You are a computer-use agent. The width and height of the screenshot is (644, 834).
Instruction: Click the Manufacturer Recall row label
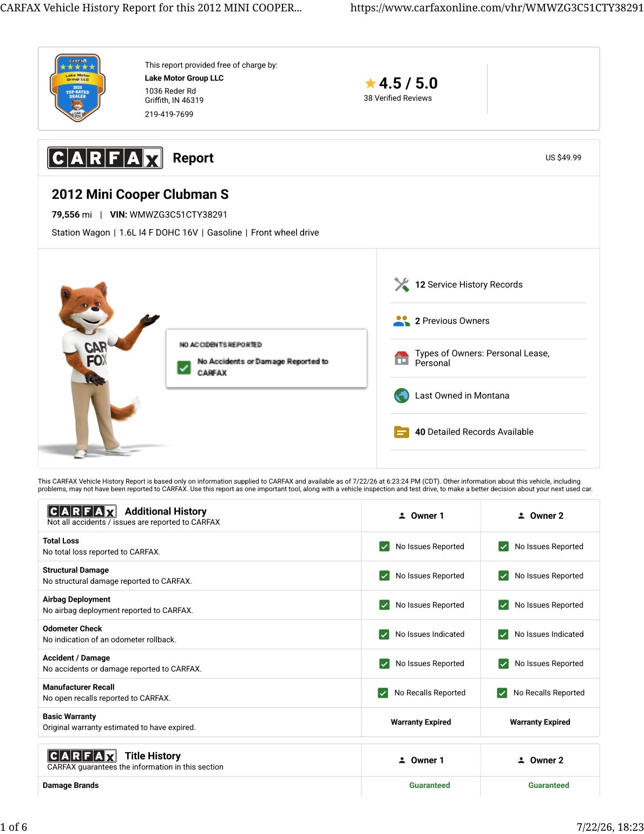coord(78,687)
